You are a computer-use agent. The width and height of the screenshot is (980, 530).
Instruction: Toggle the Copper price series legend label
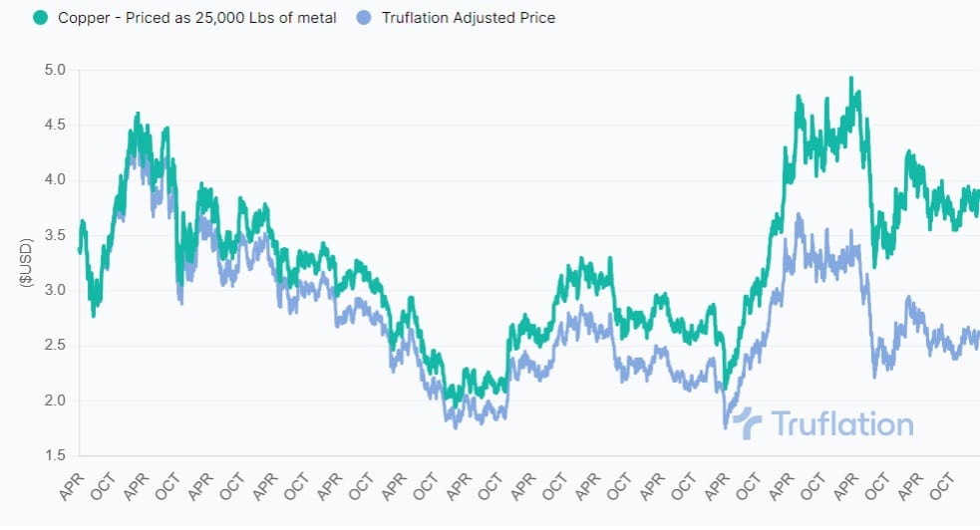(x=195, y=17)
